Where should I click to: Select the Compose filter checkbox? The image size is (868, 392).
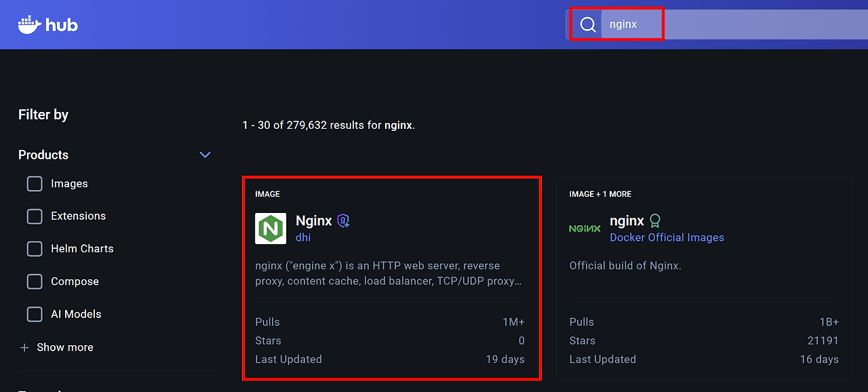pyautogui.click(x=35, y=281)
